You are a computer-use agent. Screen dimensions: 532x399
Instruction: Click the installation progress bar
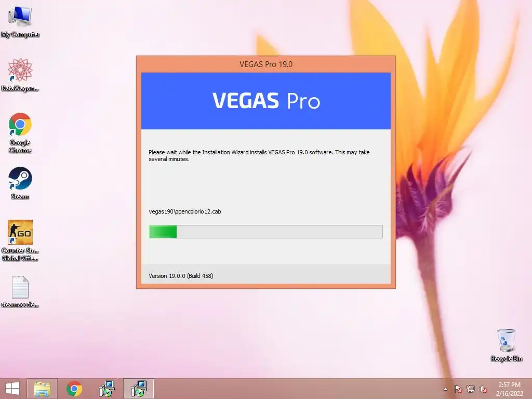[x=265, y=232]
